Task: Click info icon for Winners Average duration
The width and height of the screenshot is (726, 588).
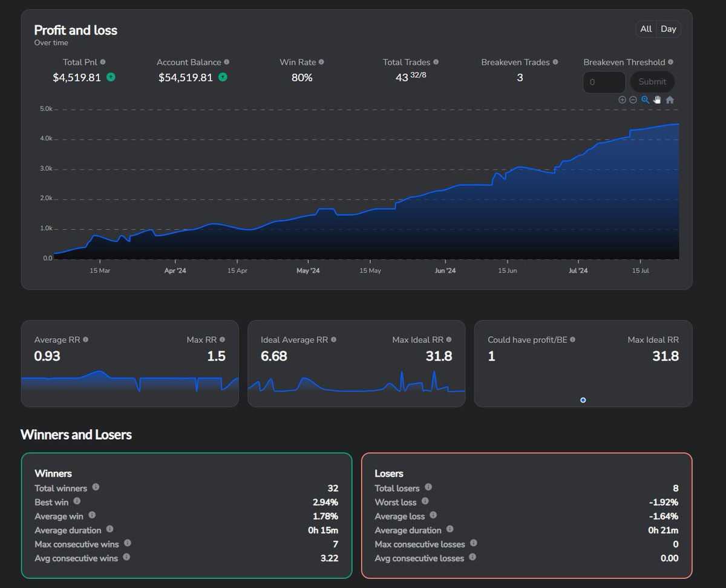Action: click(x=110, y=529)
